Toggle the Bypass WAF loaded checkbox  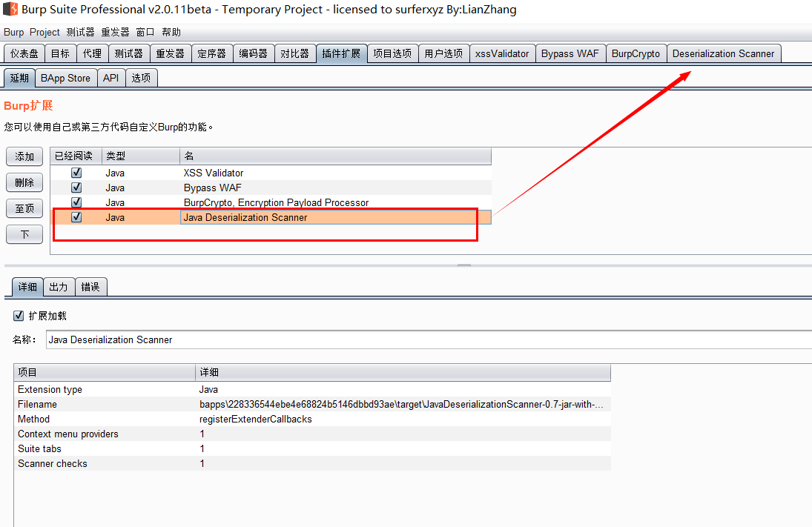tap(76, 188)
